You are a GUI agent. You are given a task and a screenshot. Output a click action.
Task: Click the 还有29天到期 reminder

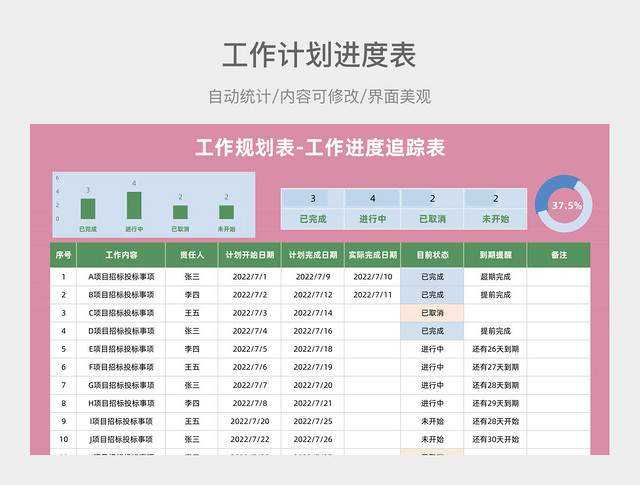pyautogui.click(x=496, y=403)
